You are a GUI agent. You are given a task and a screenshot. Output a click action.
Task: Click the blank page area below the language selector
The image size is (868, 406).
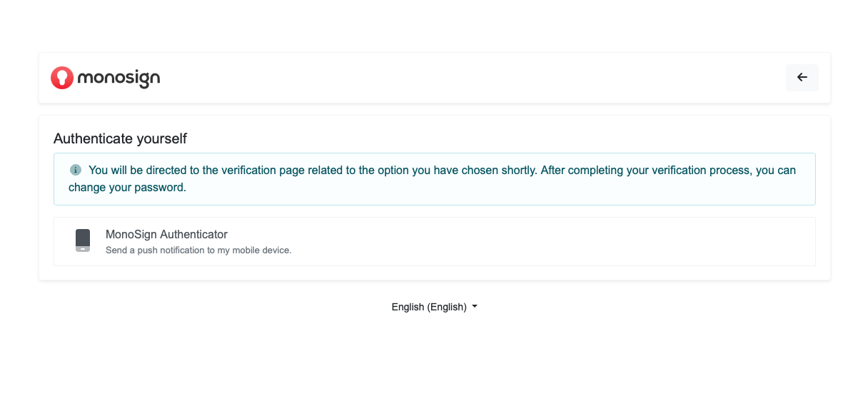click(x=434, y=364)
